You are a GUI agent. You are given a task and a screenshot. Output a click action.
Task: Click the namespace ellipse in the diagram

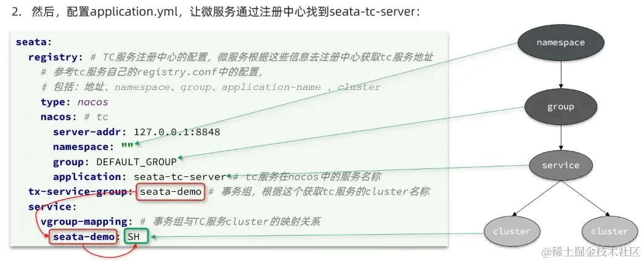tap(560, 43)
